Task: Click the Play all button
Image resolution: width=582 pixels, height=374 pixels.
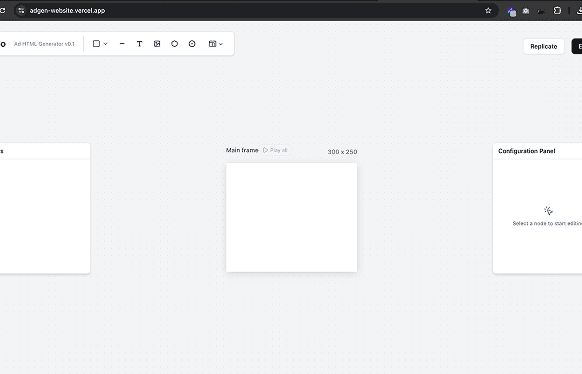Action: [x=275, y=150]
